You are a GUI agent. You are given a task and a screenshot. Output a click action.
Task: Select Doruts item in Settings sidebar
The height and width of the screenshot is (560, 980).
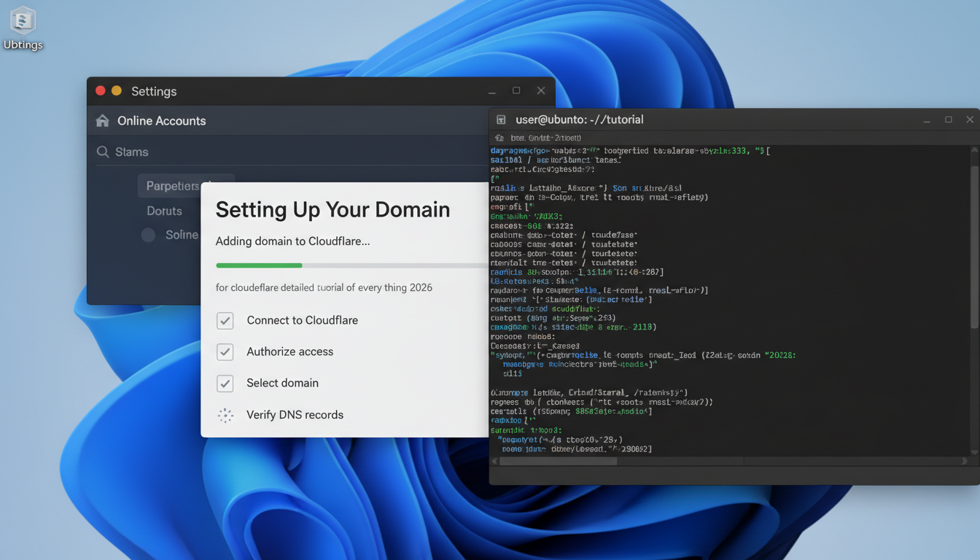164,211
